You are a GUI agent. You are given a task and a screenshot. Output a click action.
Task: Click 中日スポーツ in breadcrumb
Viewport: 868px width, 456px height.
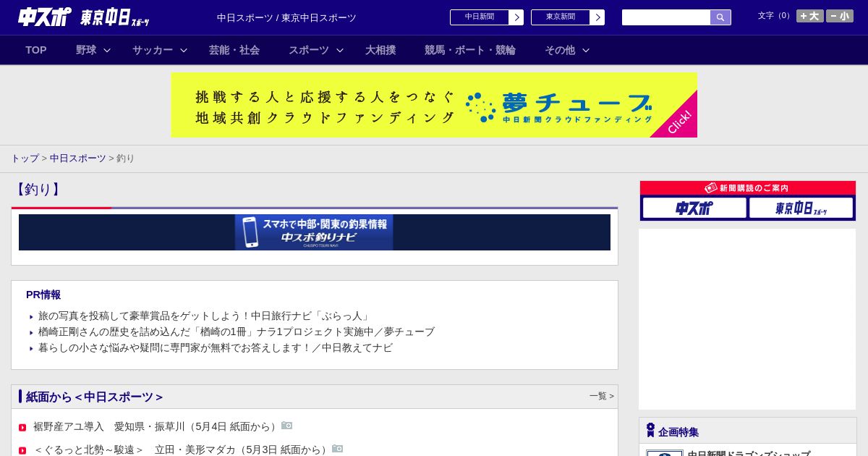click(x=78, y=158)
